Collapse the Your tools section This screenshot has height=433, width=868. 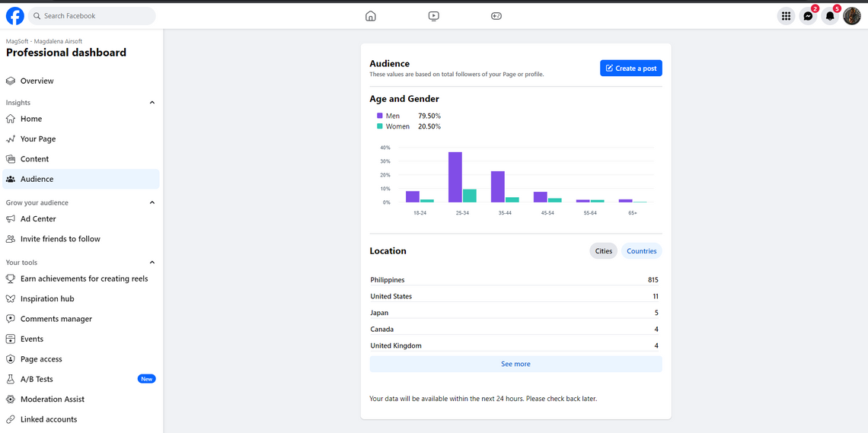coord(152,263)
